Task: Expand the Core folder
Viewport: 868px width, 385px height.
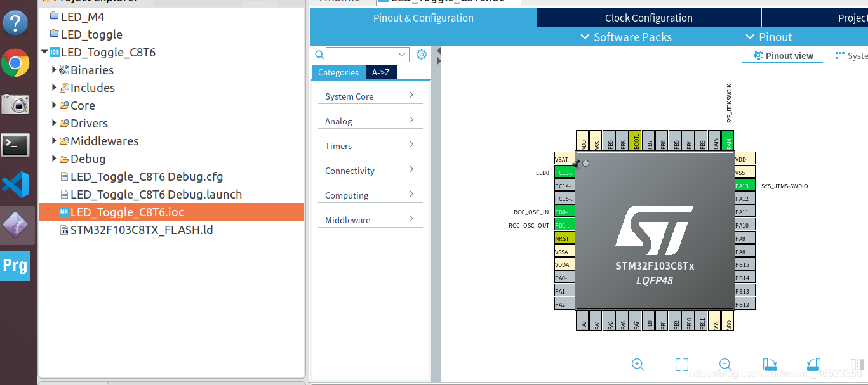Action: [x=54, y=105]
